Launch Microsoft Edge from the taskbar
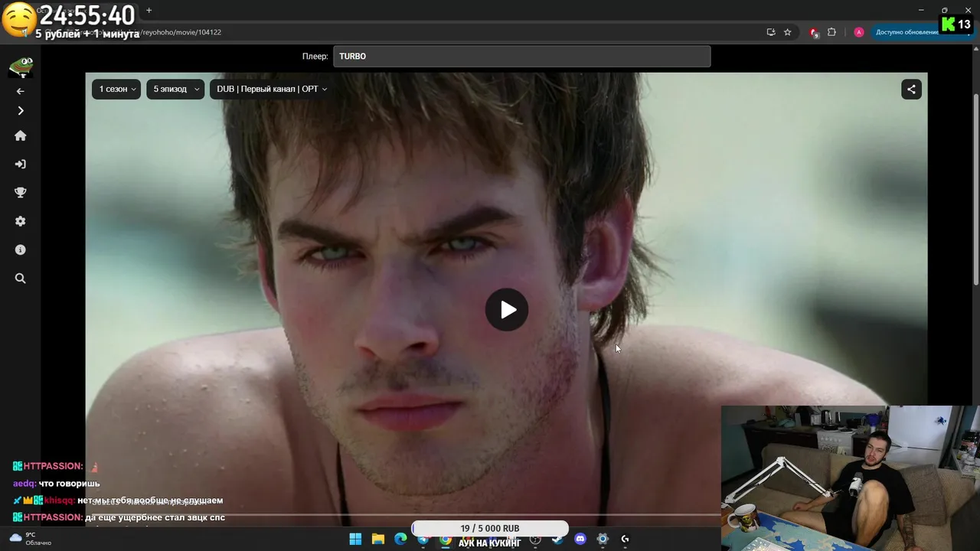Screen dimensions: 980x551 click(400, 539)
